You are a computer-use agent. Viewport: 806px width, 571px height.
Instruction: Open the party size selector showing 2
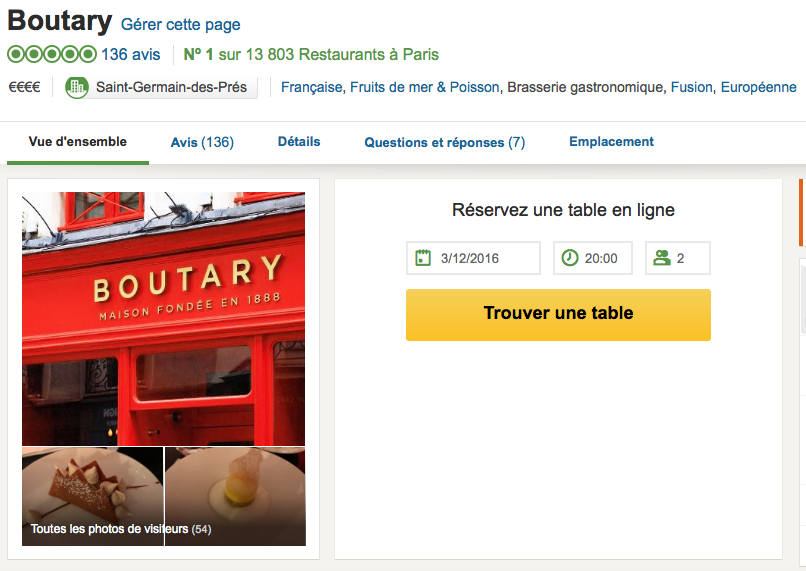677,258
